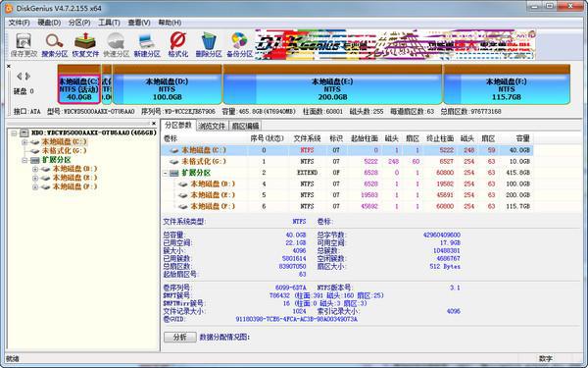The image size is (588, 368).
Task: Open the 硬盘(D) menu
Action: click(49, 23)
